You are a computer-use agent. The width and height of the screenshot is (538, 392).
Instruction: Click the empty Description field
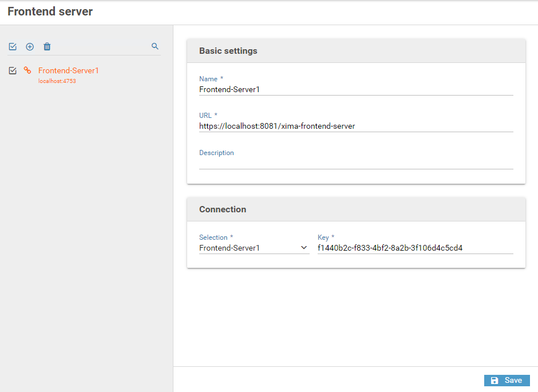[355, 163]
